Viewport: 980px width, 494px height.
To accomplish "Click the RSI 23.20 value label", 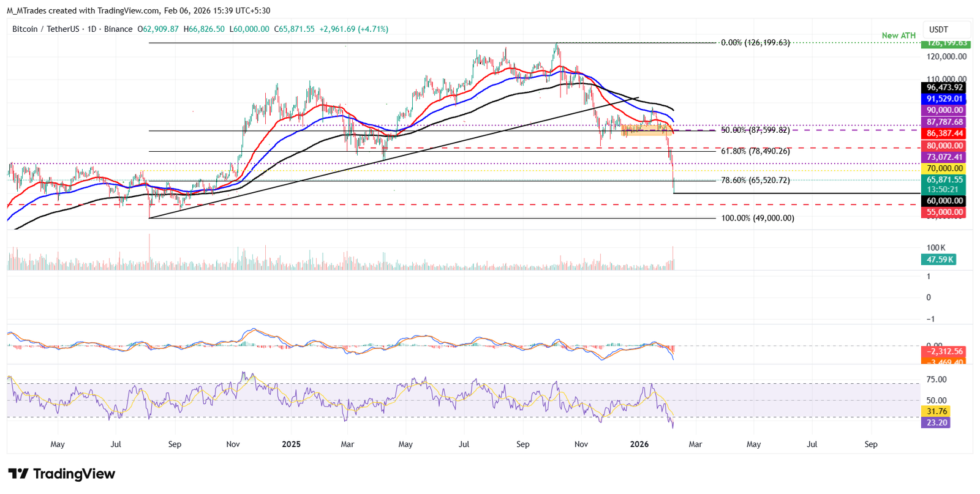I will [x=936, y=422].
